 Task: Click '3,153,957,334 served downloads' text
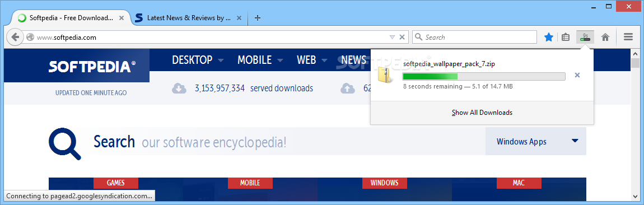[254, 88]
